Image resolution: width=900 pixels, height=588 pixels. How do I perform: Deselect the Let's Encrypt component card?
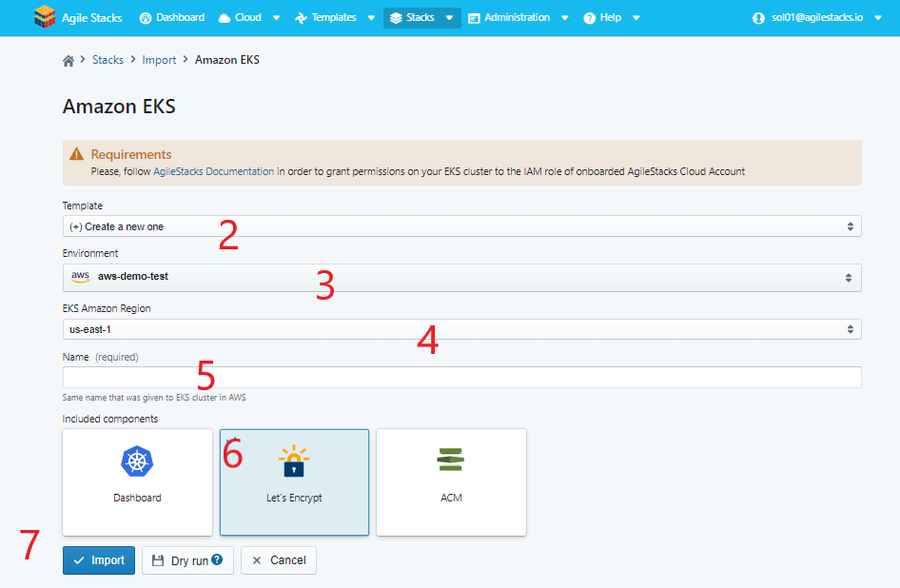click(294, 482)
